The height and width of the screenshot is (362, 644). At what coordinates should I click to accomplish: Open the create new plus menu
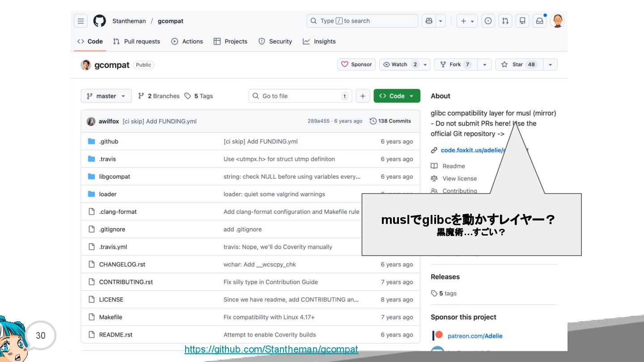(467, 21)
